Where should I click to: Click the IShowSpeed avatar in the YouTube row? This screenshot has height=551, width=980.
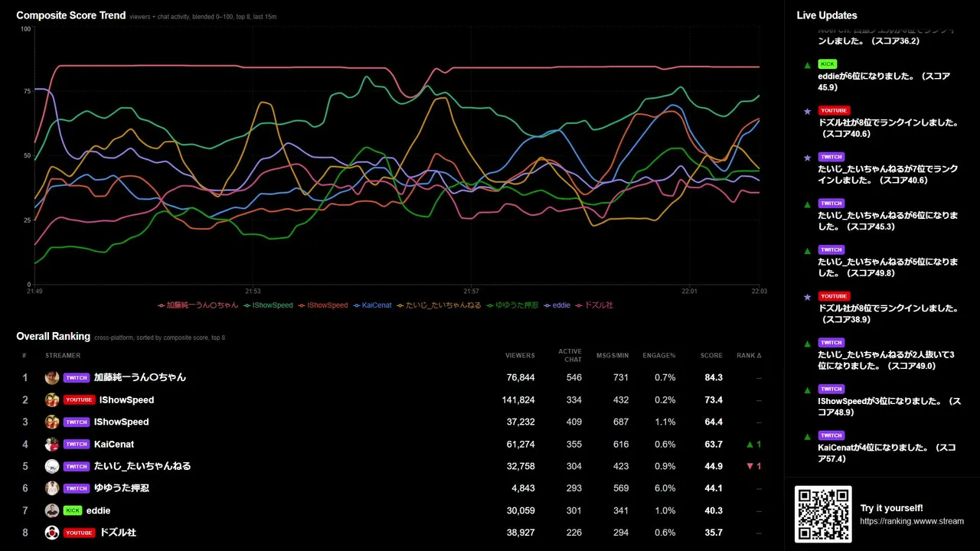[52, 400]
